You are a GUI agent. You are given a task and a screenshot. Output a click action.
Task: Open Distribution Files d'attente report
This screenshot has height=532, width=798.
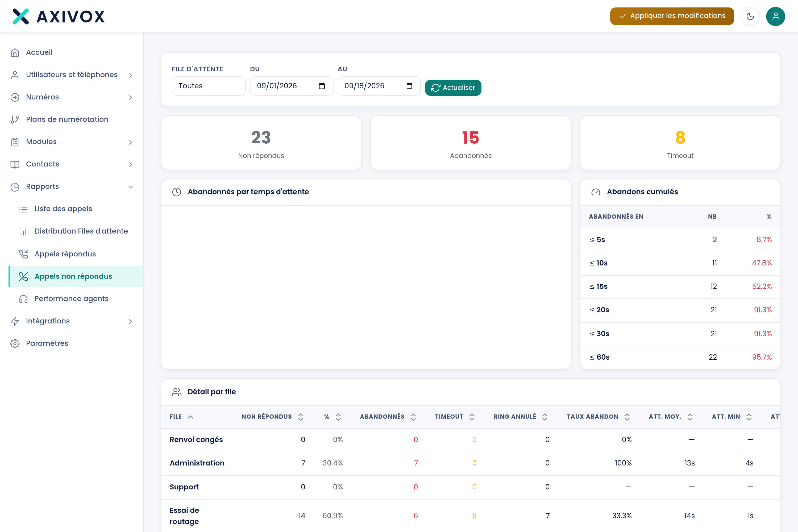pyautogui.click(x=81, y=231)
